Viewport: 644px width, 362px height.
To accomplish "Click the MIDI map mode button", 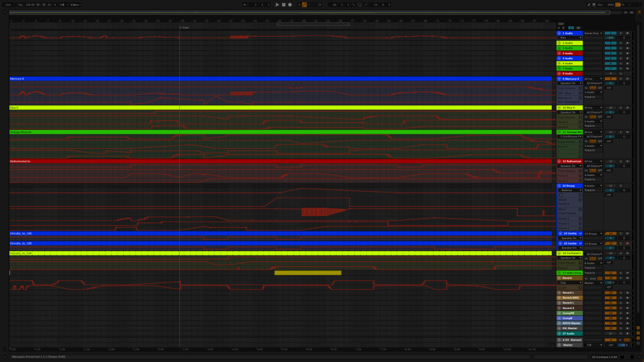I will click(x=611, y=4).
